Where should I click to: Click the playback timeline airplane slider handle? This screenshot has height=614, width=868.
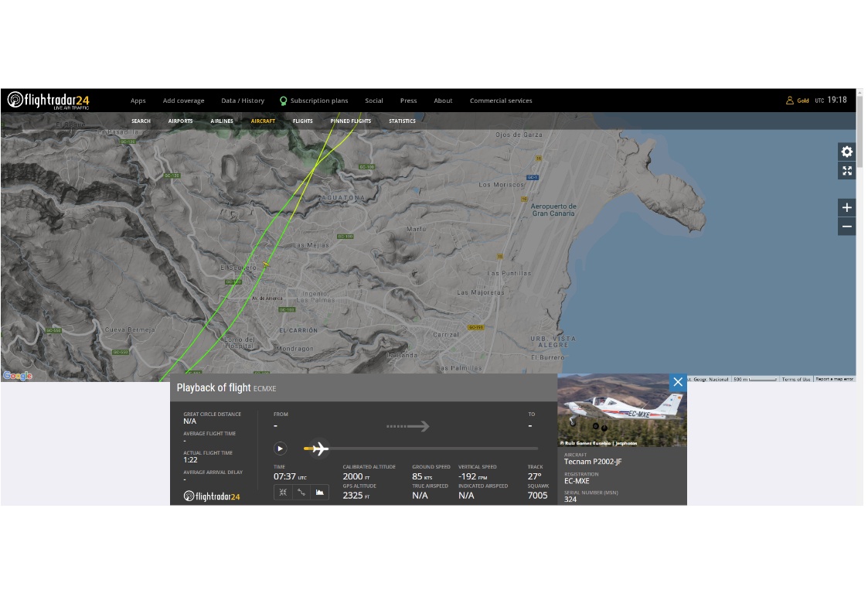[x=319, y=449]
